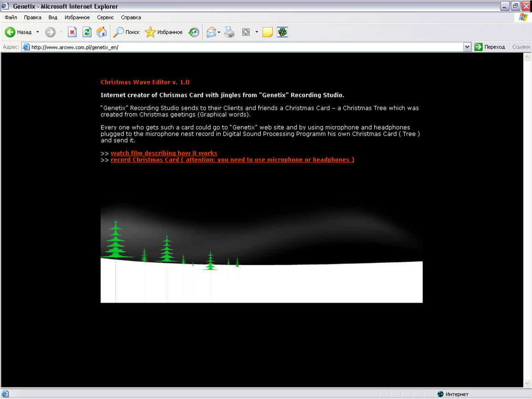The width and height of the screenshot is (532, 399).
Task: Click the Mail envelope icon
Action: click(211, 32)
